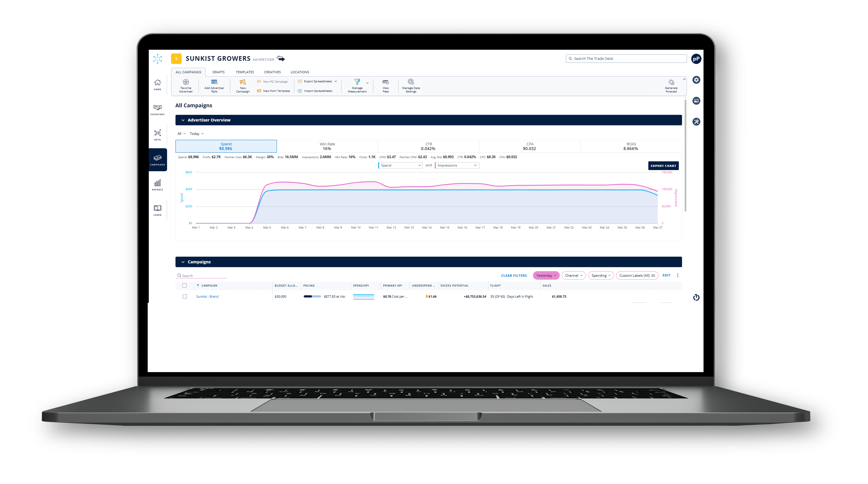This screenshot has width=868, height=484.
Task: Select the Win Rate metric tile
Action: coord(327,146)
